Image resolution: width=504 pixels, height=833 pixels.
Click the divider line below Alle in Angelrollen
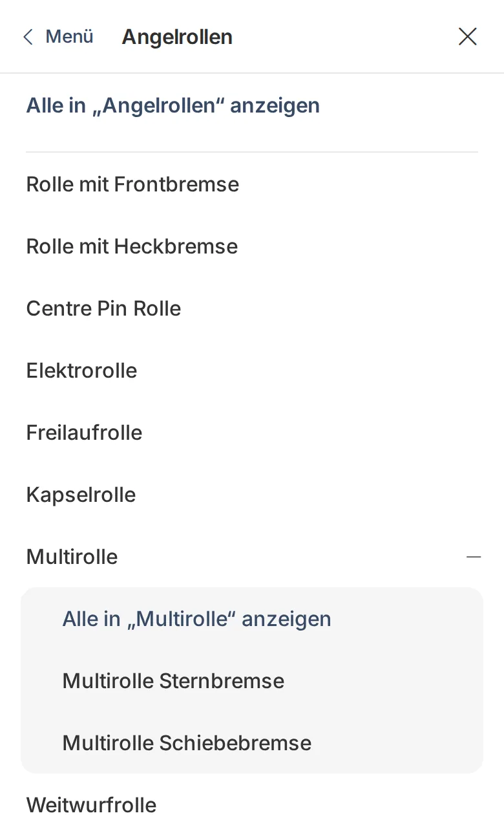pyautogui.click(x=252, y=152)
